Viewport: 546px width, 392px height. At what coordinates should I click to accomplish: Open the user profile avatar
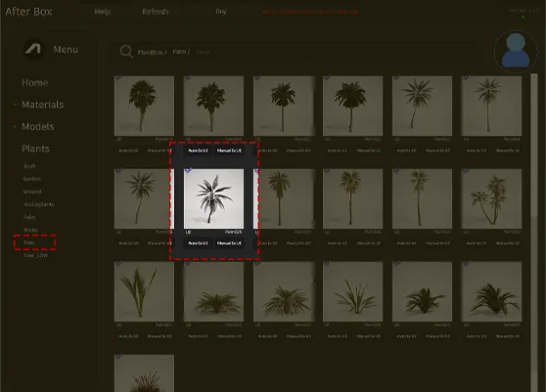pos(516,51)
